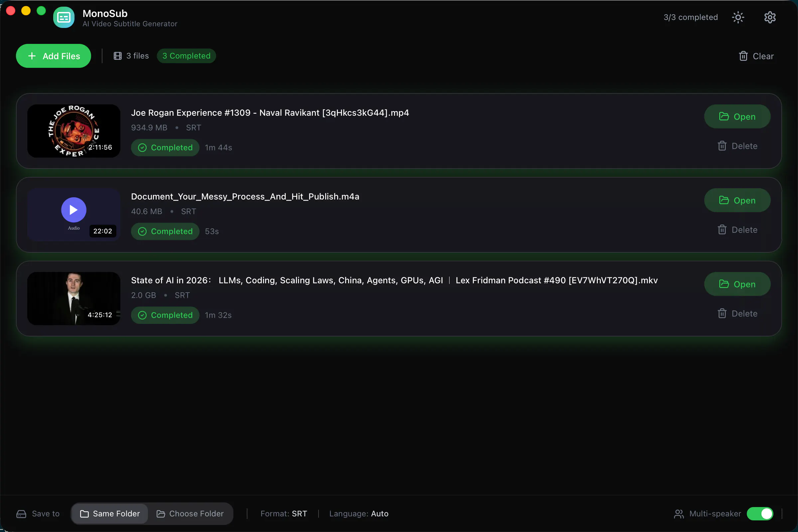Viewport: 798px width, 532px height.
Task: Click the 22:02 duration label
Action: coord(102,231)
